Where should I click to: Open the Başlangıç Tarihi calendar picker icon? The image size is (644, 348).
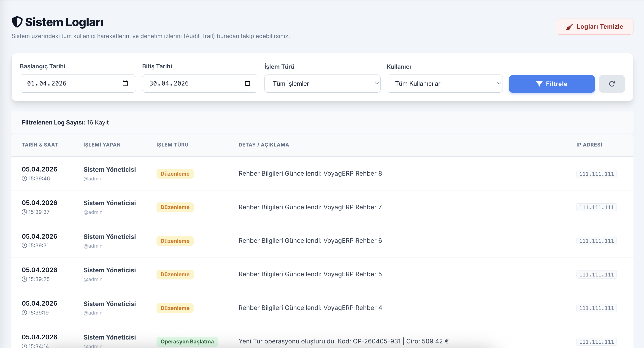[x=125, y=83]
